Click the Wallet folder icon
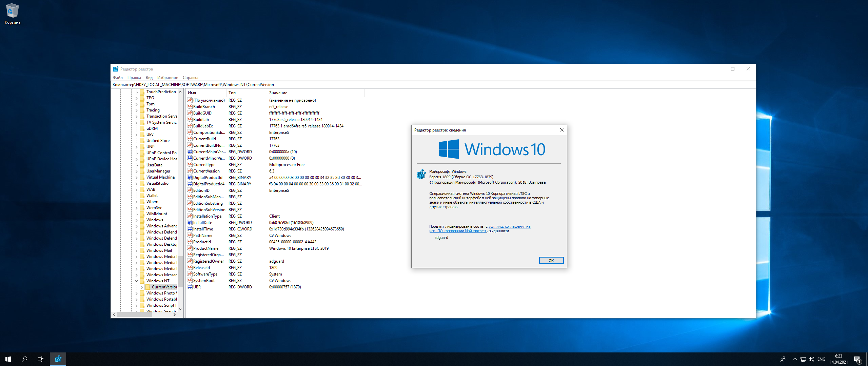The height and width of the screenshot is (366, 868). (x=142, y=196)
